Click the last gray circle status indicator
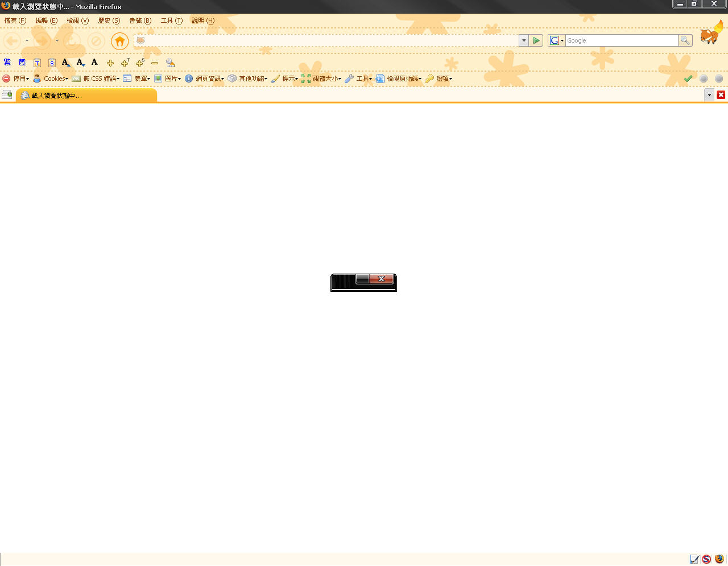 719,79
